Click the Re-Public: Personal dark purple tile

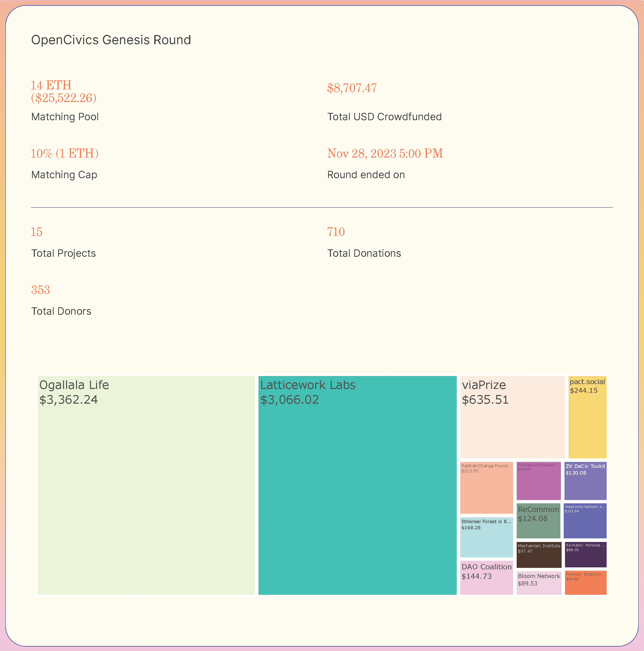click(585, 555)
